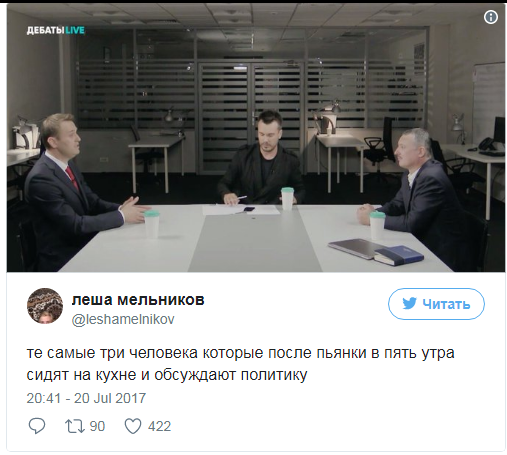Open the @leshamelnikov handle link
The image size is (507, 455).
[x=123, y=319]
